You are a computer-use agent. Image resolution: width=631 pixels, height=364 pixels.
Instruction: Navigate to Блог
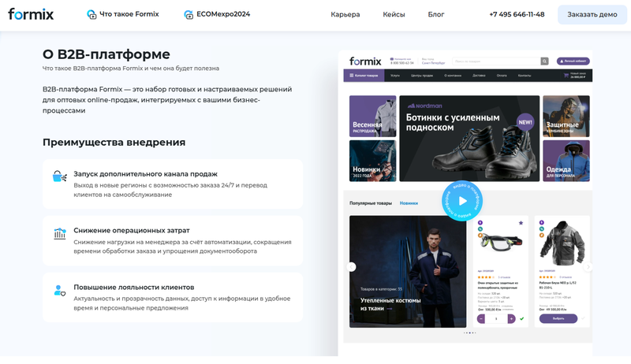(436, 14)
